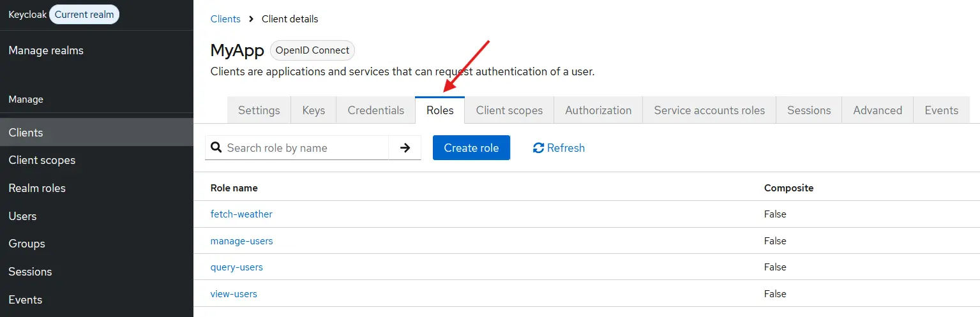Select the query-users role link
This screenshot has height=317, width=980.
236,267
